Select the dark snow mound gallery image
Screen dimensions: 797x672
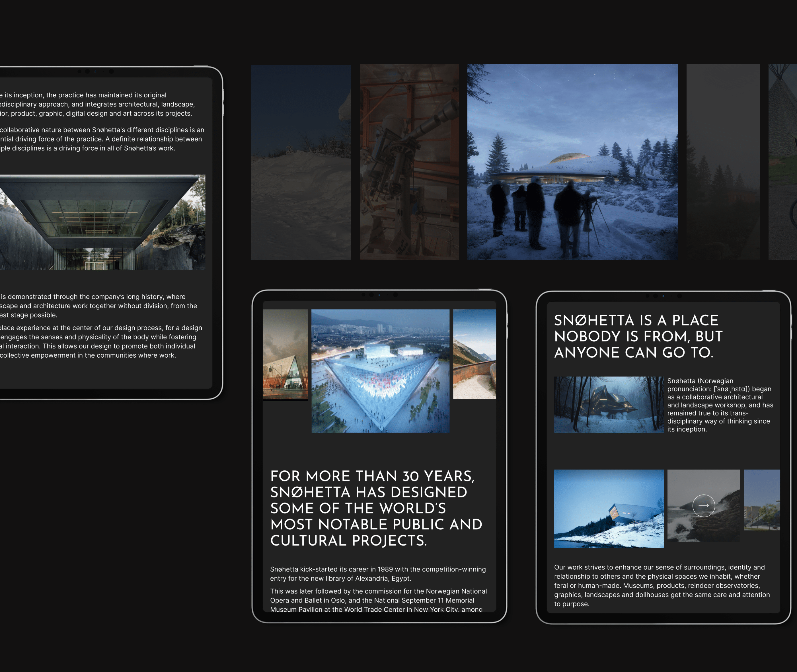coord(301,162)
